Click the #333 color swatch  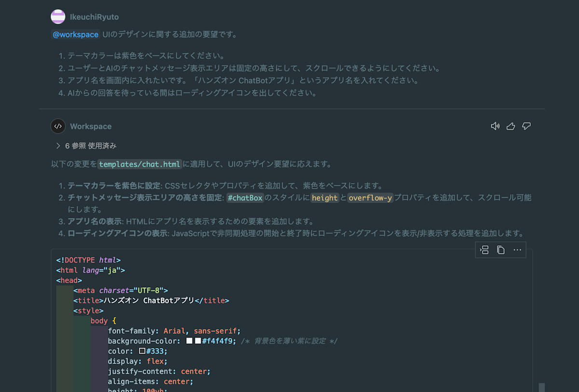click(x=142, y=351)
